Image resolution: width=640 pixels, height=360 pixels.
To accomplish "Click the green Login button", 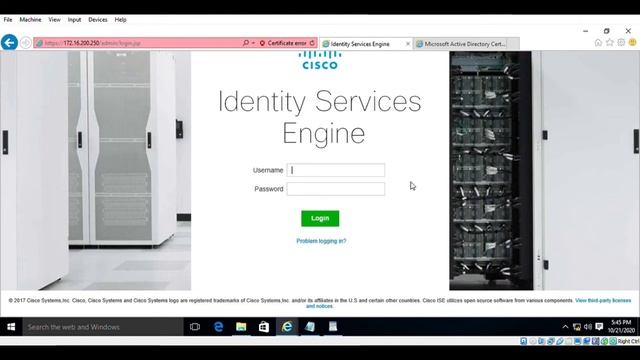I will 320,218.
